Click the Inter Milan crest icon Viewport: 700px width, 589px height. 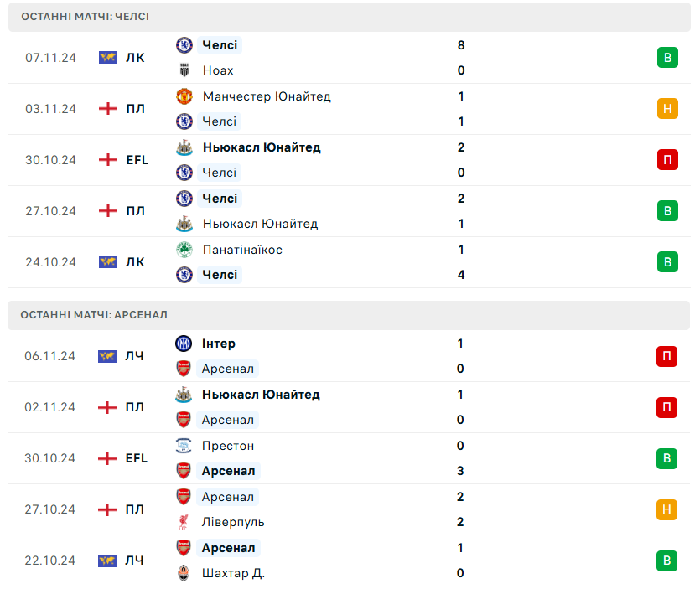184,344
